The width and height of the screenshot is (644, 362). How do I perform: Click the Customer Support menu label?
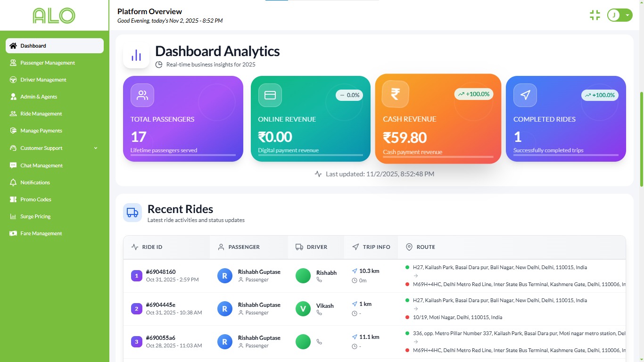click(x=41, y=148)
